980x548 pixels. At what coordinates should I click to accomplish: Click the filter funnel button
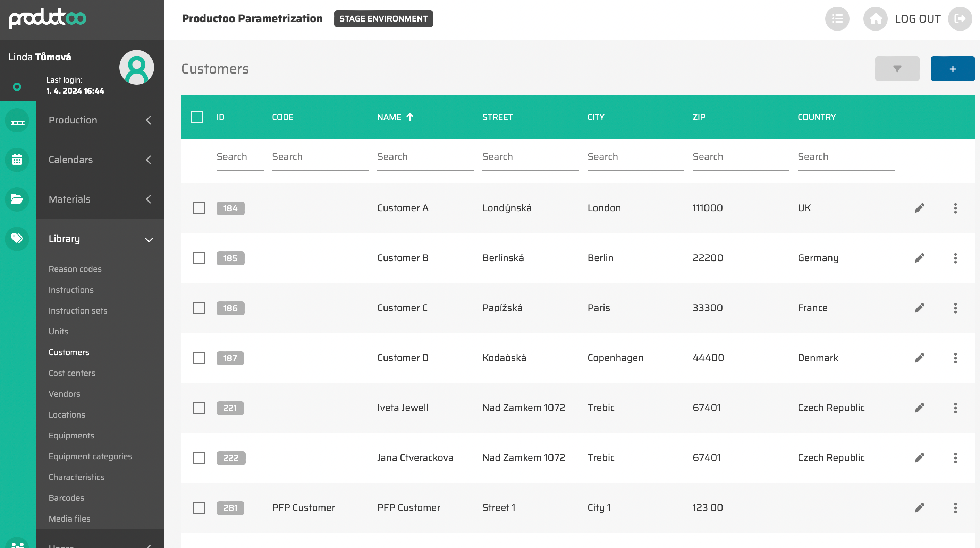[x=897, y=69]
